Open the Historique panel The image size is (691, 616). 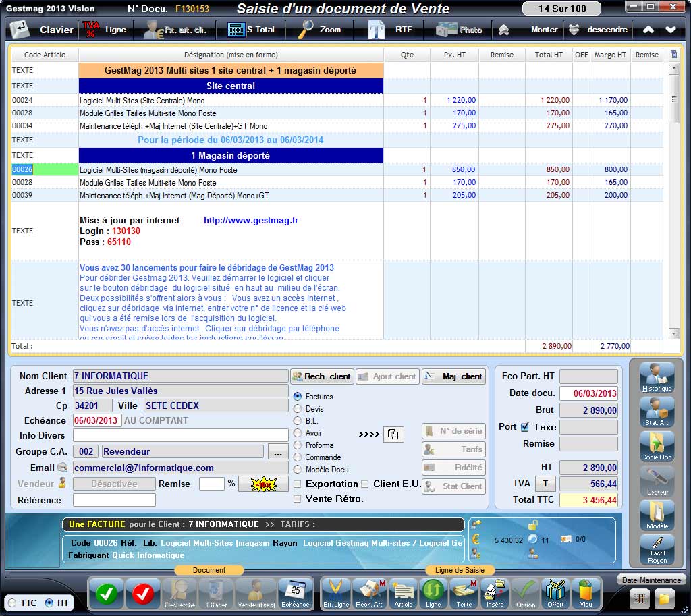click(x=657, y=378)
